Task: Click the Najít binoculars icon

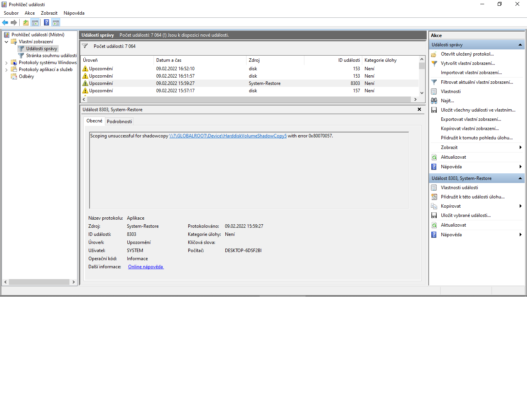Action: pos(434,101)
